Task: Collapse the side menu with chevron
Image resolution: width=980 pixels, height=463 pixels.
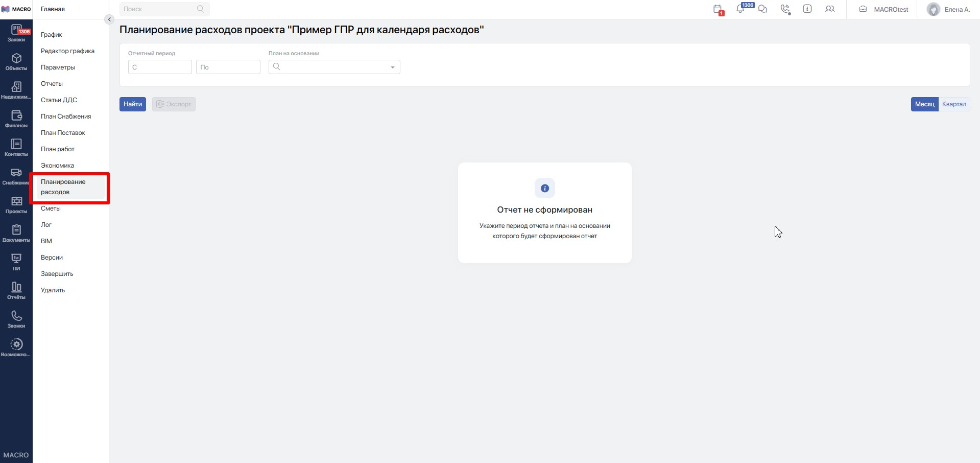Action: click(x=109, y=19)
